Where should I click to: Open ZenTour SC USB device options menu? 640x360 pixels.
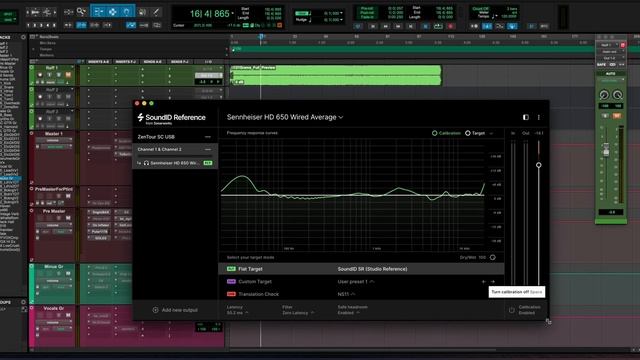pos(208,137)
